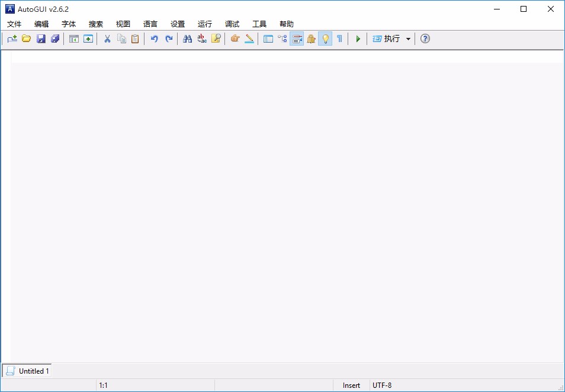Viewport: 565px width, 392px height.
Task: Open the 调试 menu
Action: (x=232, y=24)
